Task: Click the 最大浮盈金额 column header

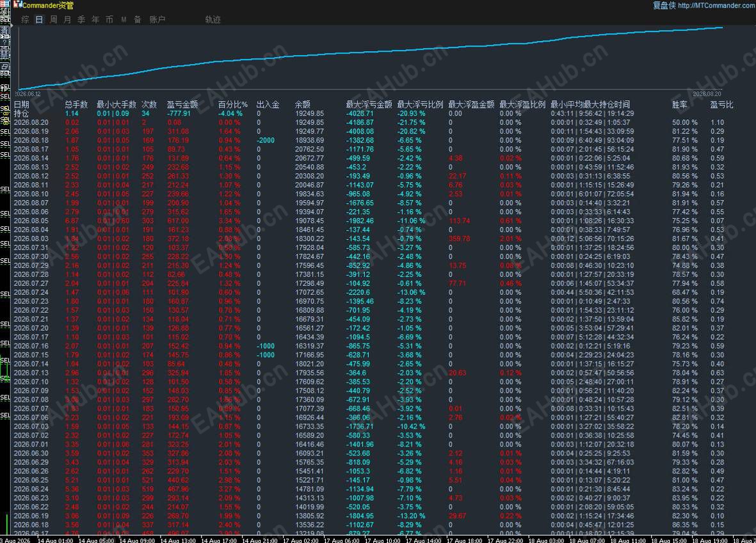Action: (x=471, y=104)
